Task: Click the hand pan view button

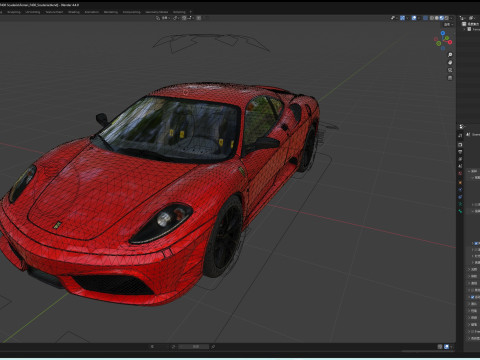Action: [x=450, y=62]
